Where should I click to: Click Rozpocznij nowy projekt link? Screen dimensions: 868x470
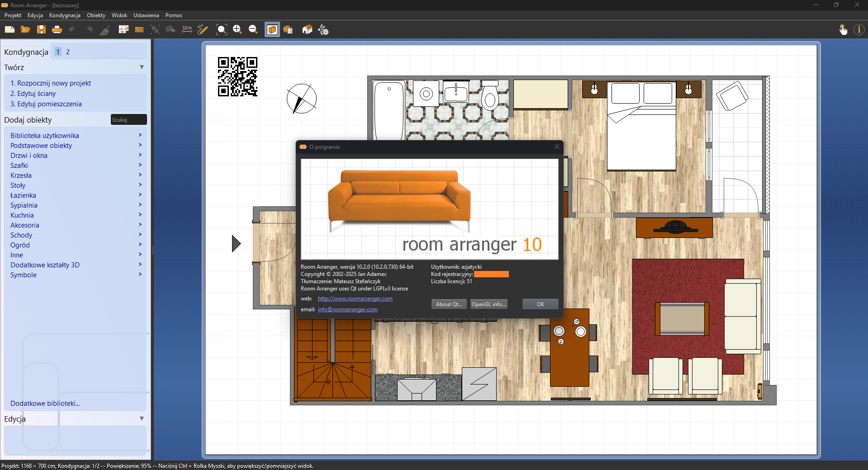coord(51,83)
